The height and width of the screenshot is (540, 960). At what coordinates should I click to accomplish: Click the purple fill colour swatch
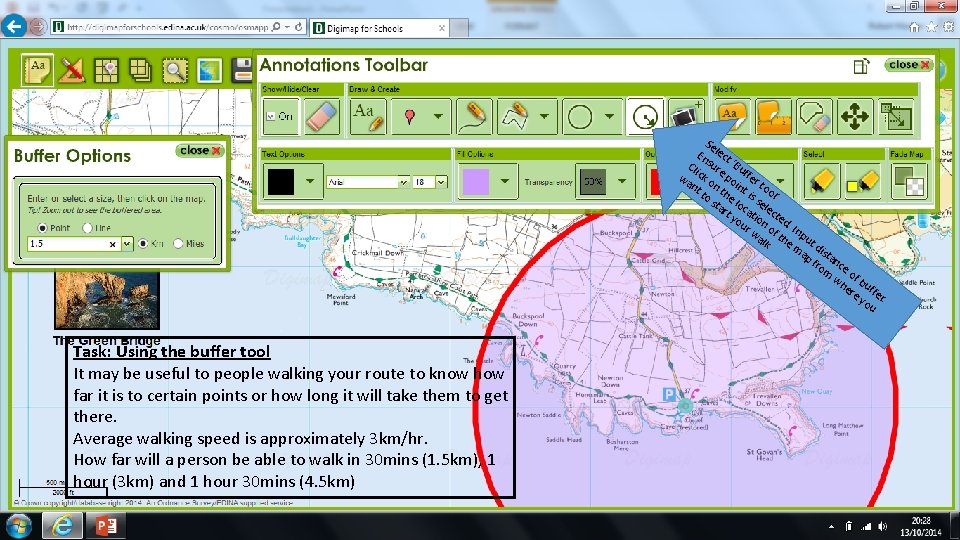[x=476, y=182]
